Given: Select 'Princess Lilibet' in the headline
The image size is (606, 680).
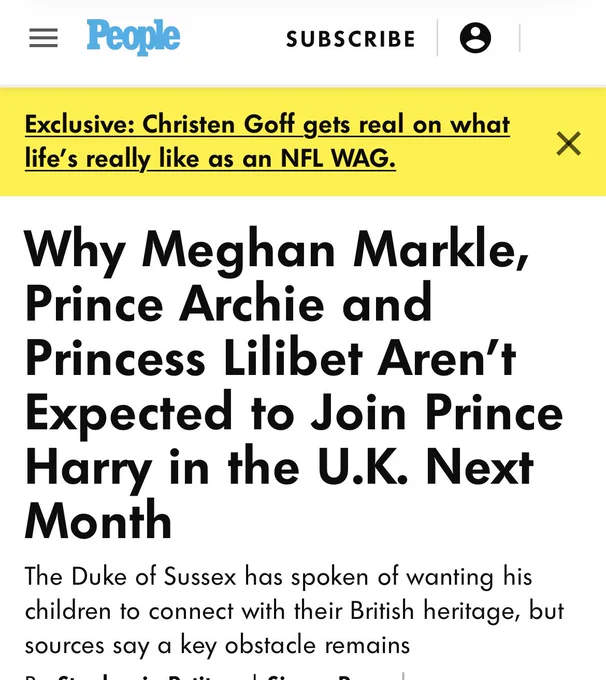Looking at the screenshot, I should click(x=193, y=359).
